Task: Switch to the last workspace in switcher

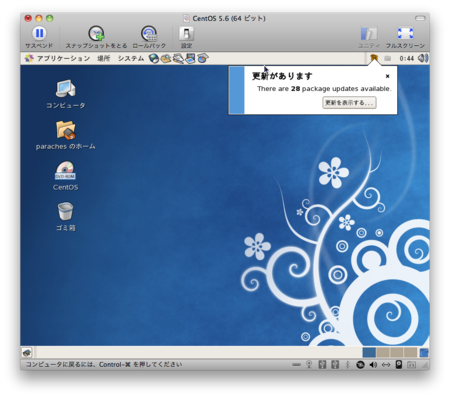Action: pos(410,352)
